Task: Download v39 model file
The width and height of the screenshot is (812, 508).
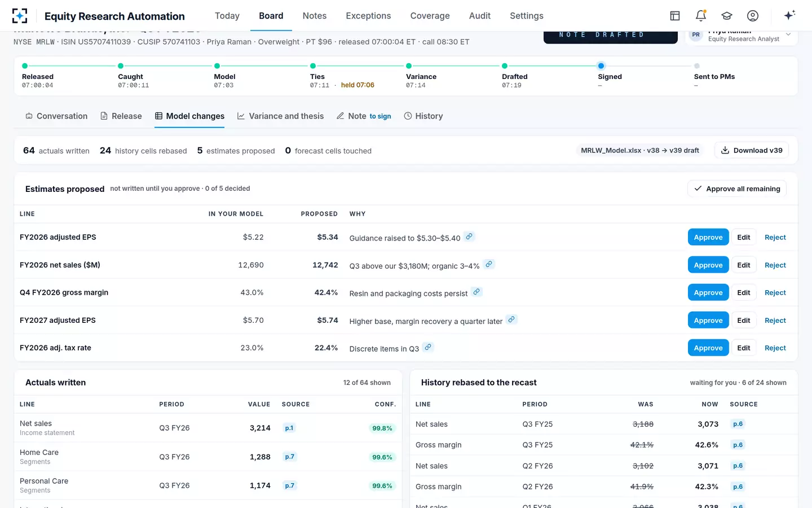Action: (752, 150)
